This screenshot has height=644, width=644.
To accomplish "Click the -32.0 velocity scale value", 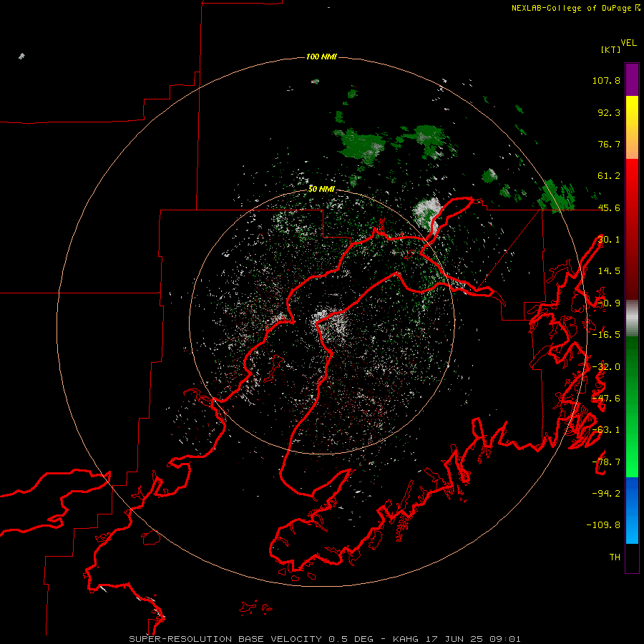I will [606, 367].
